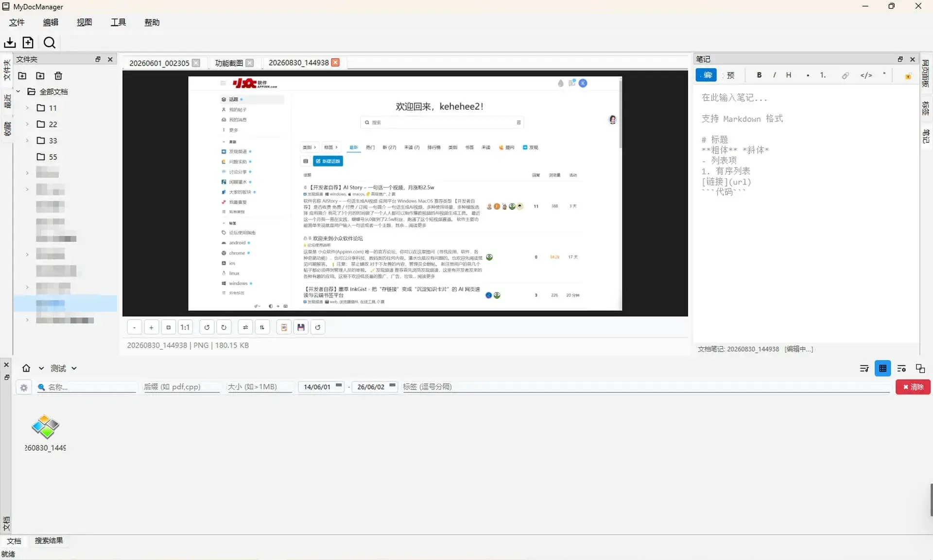Viewport: 933px width, 560px height.
Task: Fit the image to window
Action: 168,327
